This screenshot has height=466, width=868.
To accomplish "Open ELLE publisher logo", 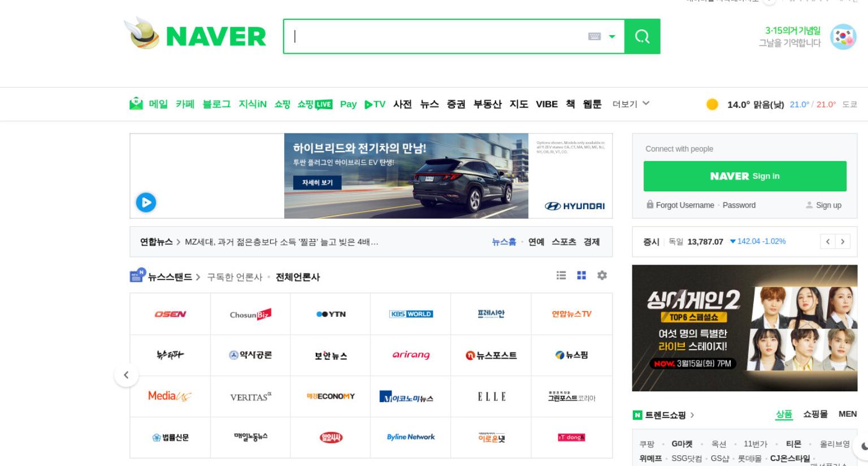I will click(x=491, y=396).
